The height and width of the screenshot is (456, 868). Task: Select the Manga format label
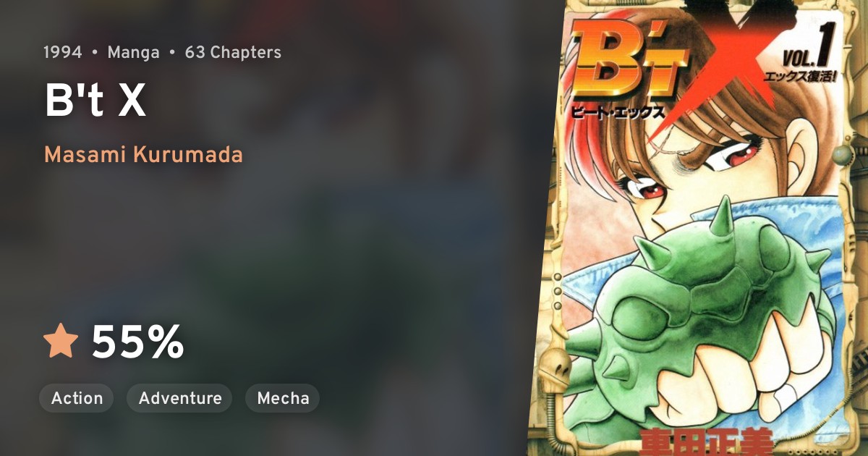tap(133, 53)
